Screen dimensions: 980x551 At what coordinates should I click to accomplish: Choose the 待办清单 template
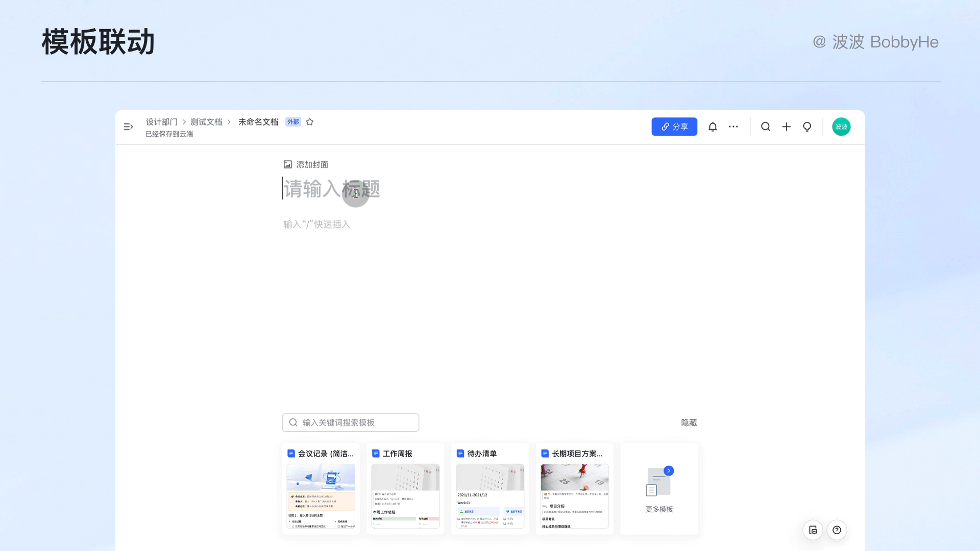pyautogui.click(x=490, y=489)
